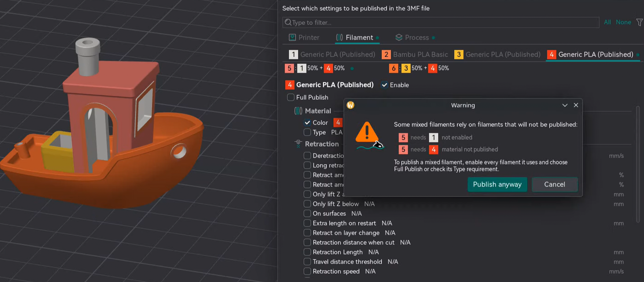Select None settings link
644x282 pixels.
(x=623, y=22)
